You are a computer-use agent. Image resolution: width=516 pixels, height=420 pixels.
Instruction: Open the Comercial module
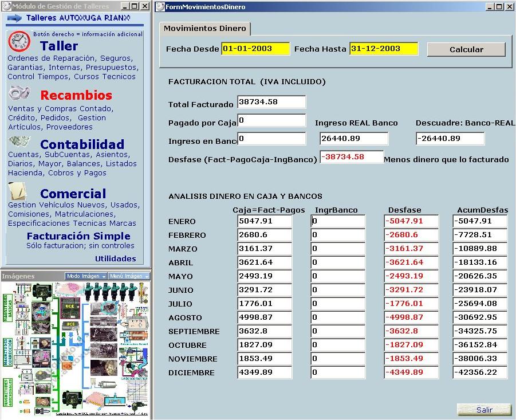[73, 194]
